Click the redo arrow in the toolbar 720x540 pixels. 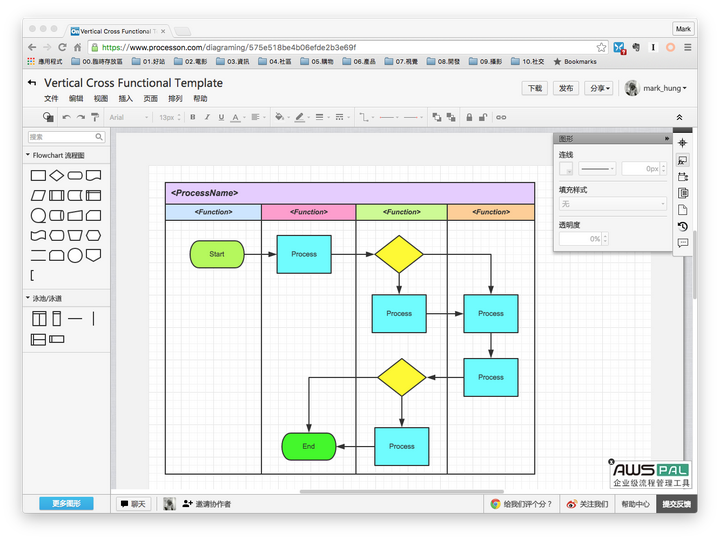point(81,118)
